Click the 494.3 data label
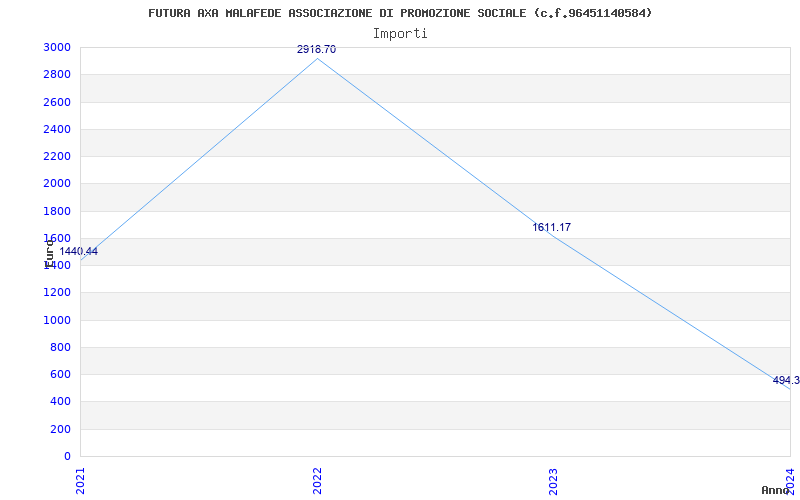 point(786,380)
